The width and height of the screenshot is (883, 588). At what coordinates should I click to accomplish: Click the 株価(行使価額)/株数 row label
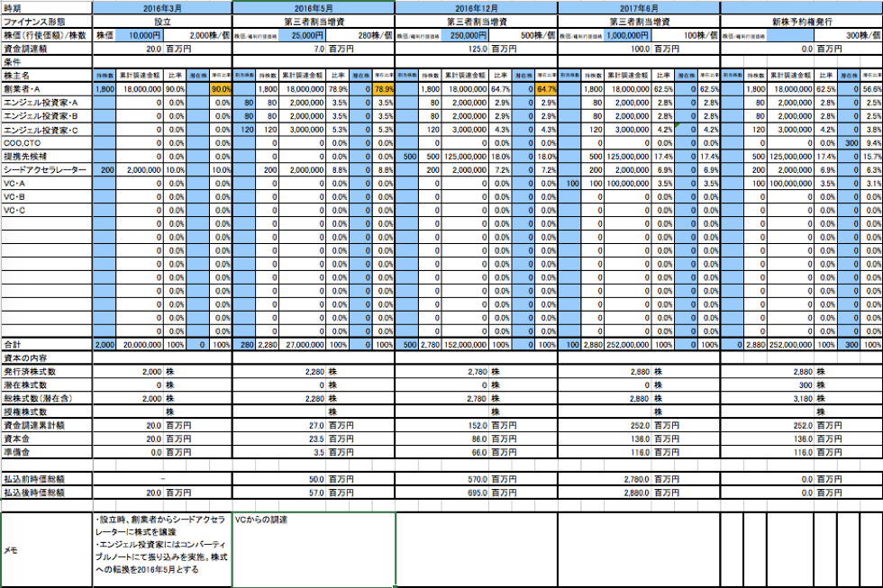click(47, 35)
